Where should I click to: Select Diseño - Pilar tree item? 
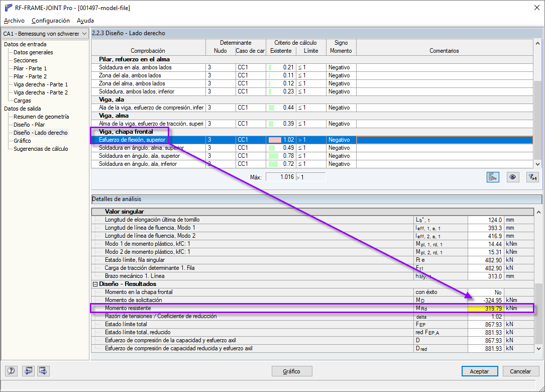pyautogui.click(x=29, y=125)
